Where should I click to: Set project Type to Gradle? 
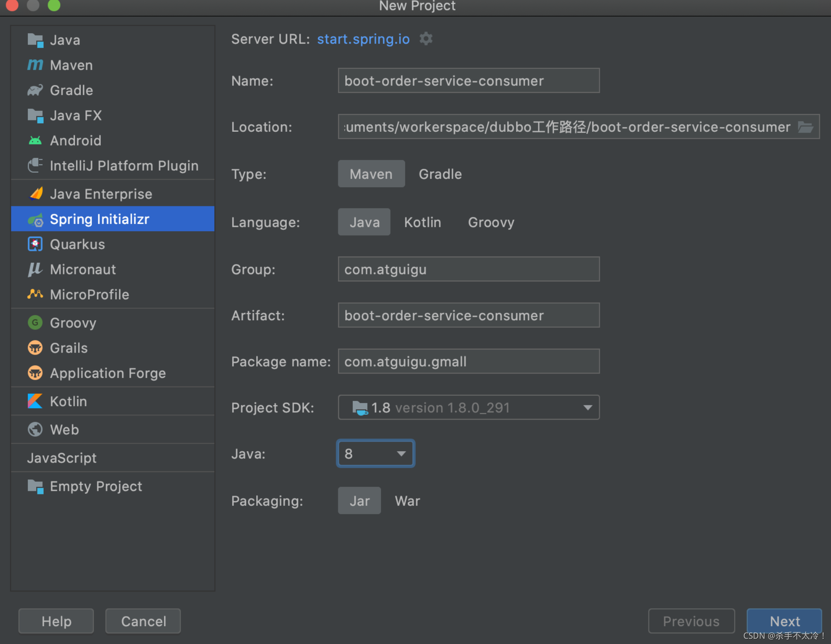coord(440,174)
